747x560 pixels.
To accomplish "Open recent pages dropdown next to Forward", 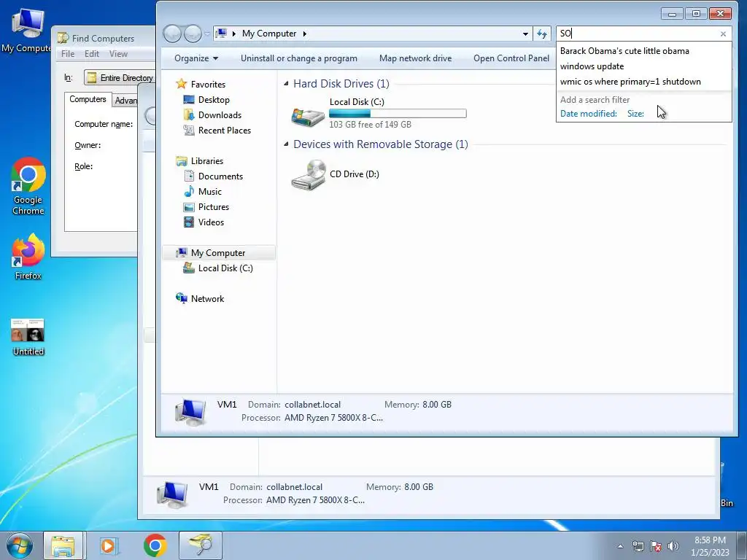I will [x=206, y=34].
